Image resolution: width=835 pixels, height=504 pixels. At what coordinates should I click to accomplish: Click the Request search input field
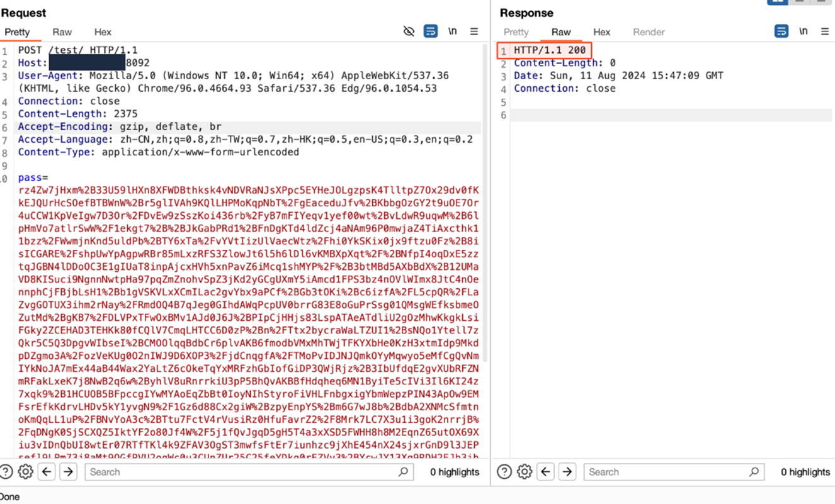click(x=242, y=472)
